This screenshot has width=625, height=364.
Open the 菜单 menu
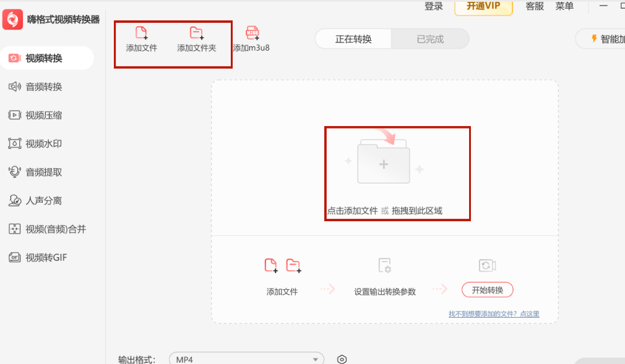pyautogui.click(x=565, y=7)
